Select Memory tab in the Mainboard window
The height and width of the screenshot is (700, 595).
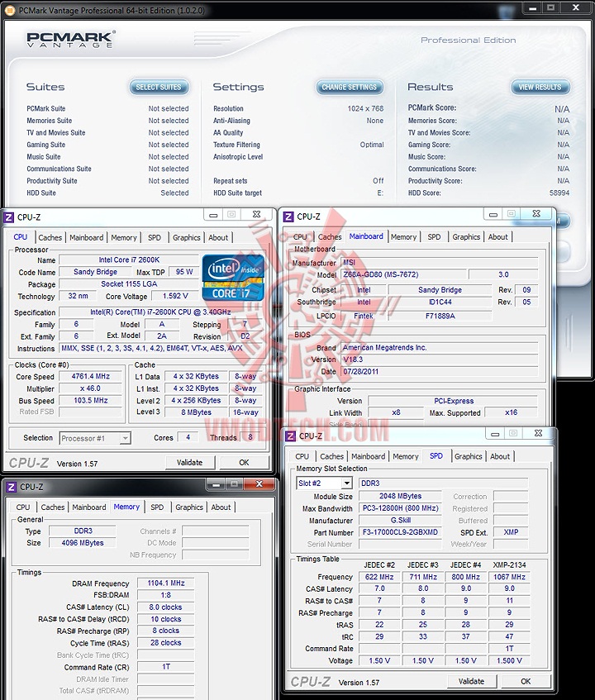pos(403,236)
